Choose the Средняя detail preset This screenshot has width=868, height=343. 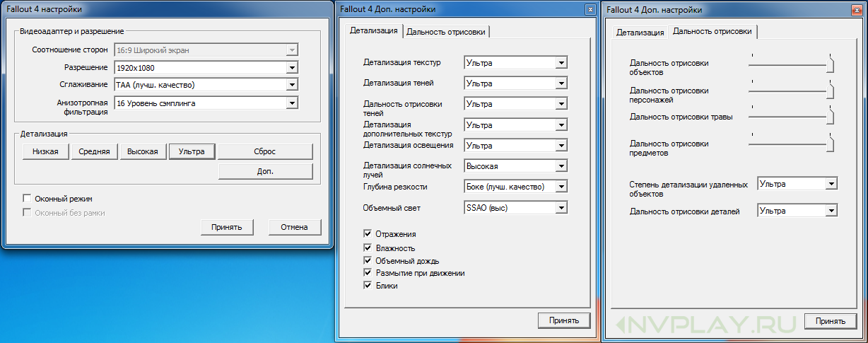93,151
